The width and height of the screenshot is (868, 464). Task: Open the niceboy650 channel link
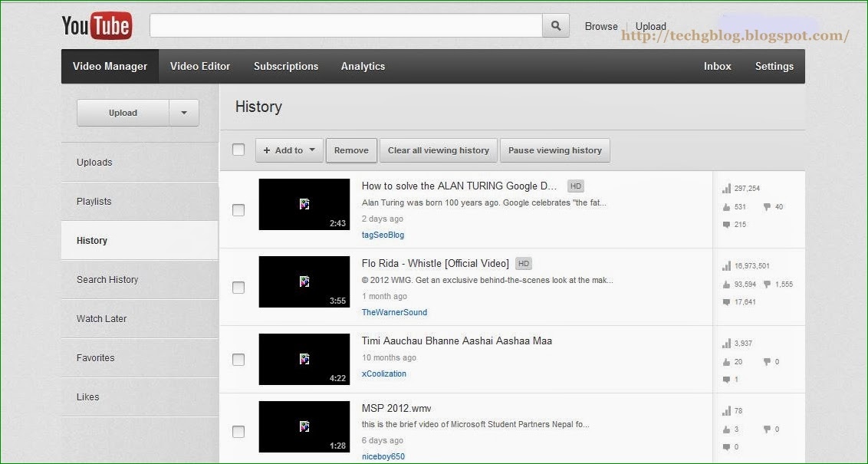pos(383,457)
